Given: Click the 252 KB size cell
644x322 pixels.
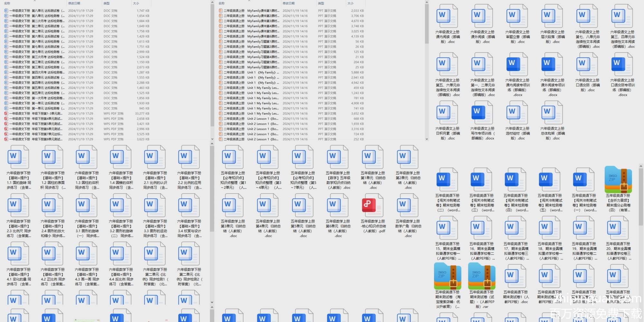Looking at the screenshot, I should 358,139.
